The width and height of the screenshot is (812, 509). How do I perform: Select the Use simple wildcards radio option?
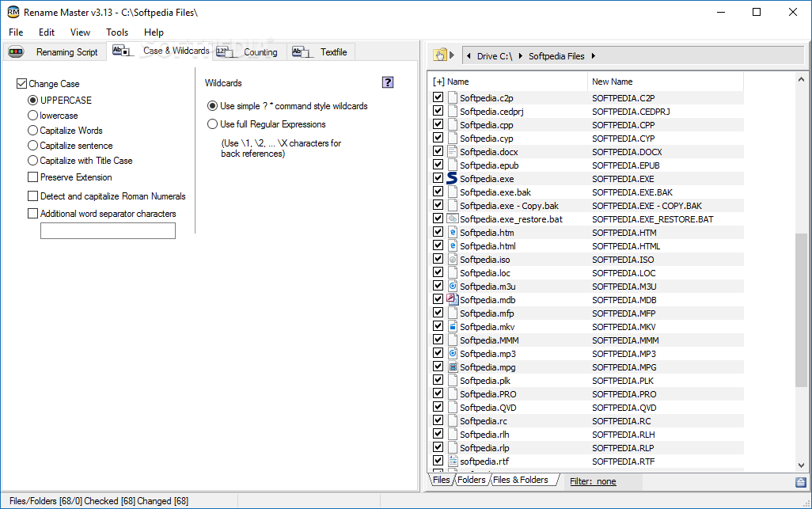click(212, 105)
